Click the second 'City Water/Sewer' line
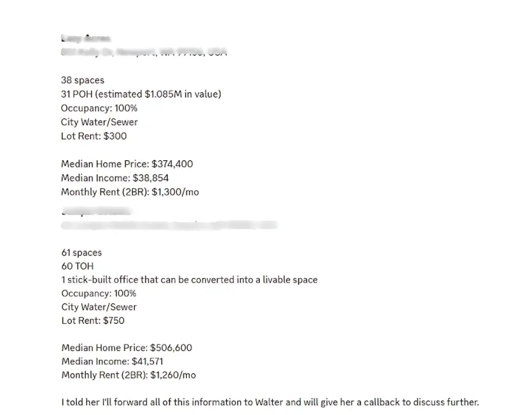This screenshot has height=415, width=532. [x=99, y=307]
